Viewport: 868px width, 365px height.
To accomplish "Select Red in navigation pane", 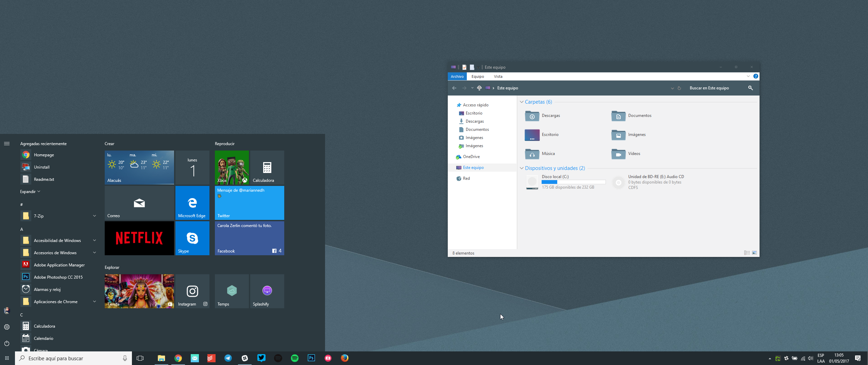I will (x=466, y=178).
